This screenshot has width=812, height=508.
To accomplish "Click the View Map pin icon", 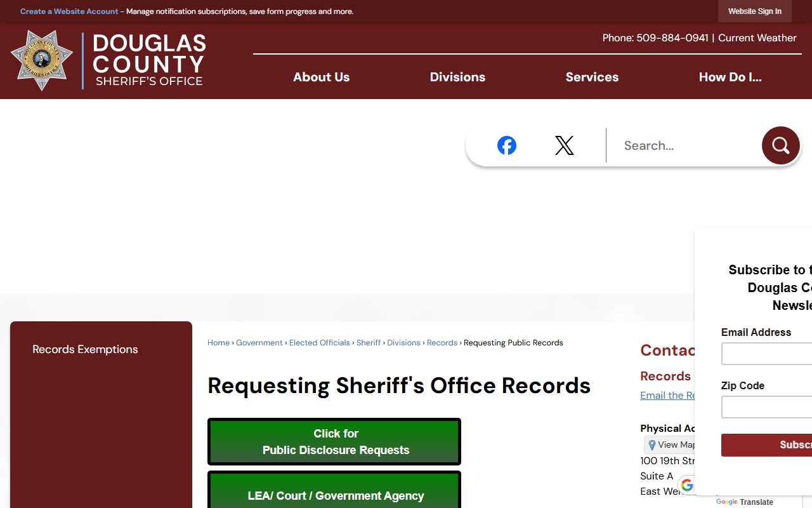I will [652, 445].
